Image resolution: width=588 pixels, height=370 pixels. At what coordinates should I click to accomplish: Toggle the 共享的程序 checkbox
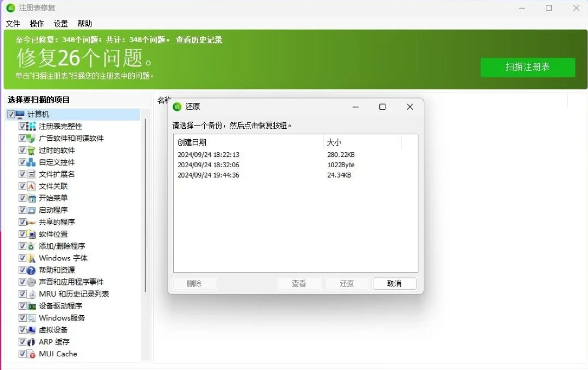coord(22,222)
